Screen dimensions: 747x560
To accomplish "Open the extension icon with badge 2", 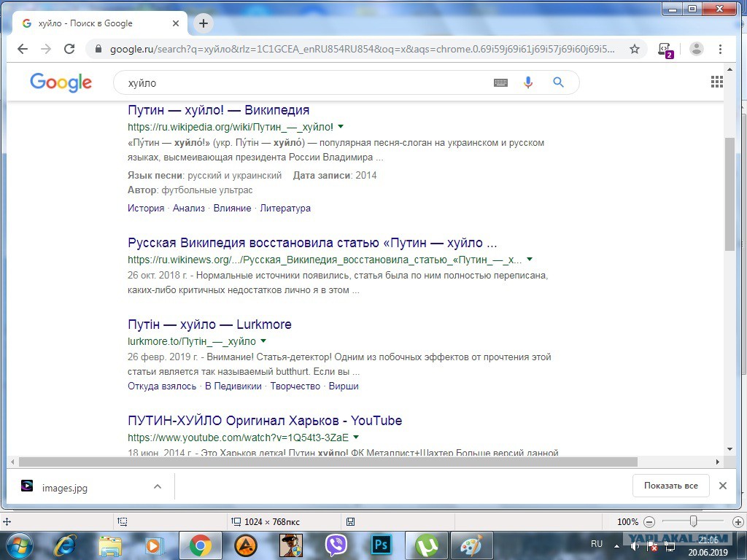I will tap(665, 50).
